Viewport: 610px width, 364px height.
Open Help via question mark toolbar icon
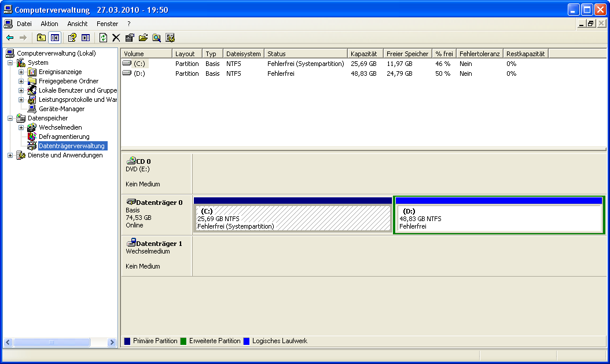click(x=72, y=38)
